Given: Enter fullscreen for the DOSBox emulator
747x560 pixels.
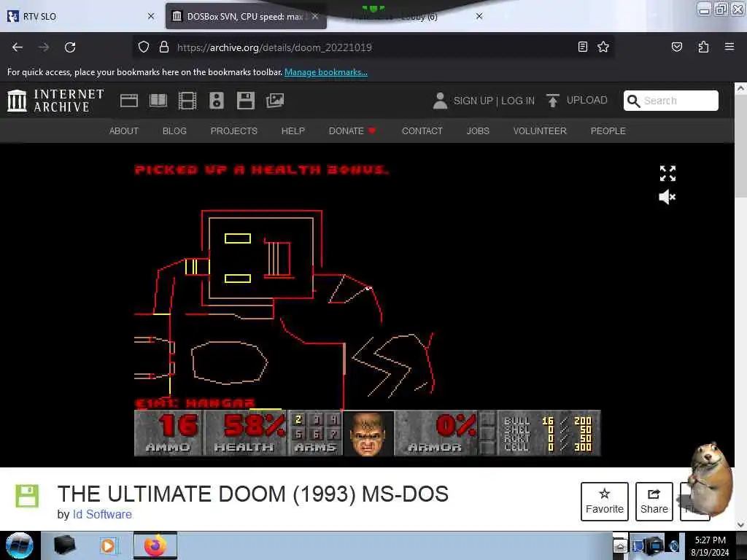Looking at the screenshot, I should click(667, 174).
